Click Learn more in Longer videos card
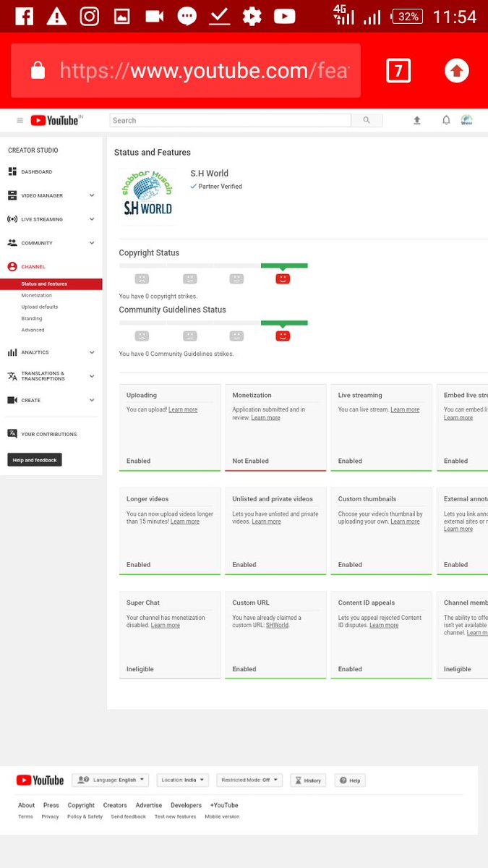Viewport: 488px width, 868px height. coord(185,522)
